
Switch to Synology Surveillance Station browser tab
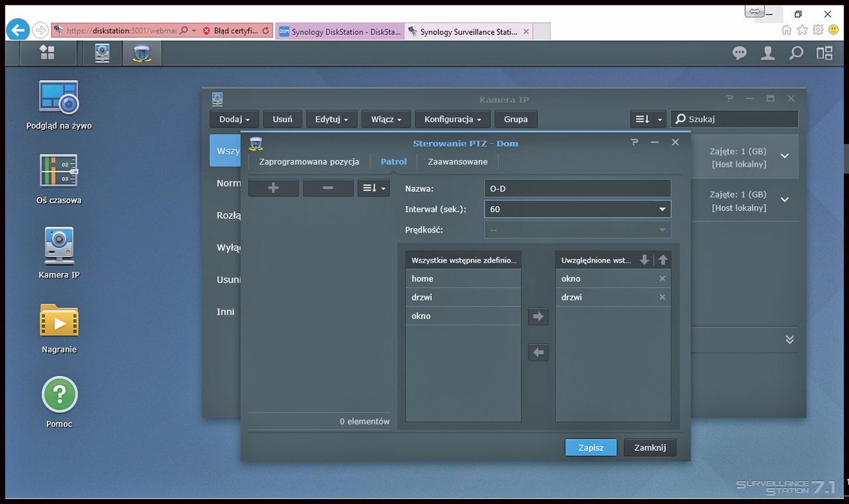(468, 31)
